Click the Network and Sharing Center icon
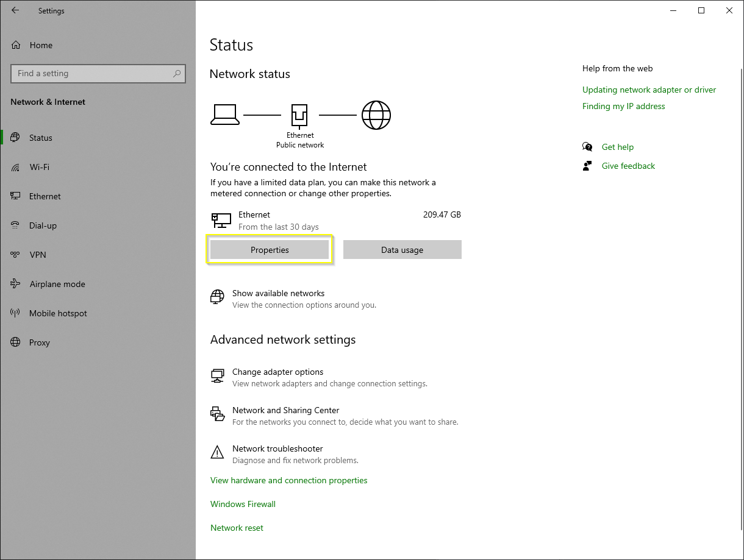The width and height of the screenshot is (744, 560). (x=217, y=414)
